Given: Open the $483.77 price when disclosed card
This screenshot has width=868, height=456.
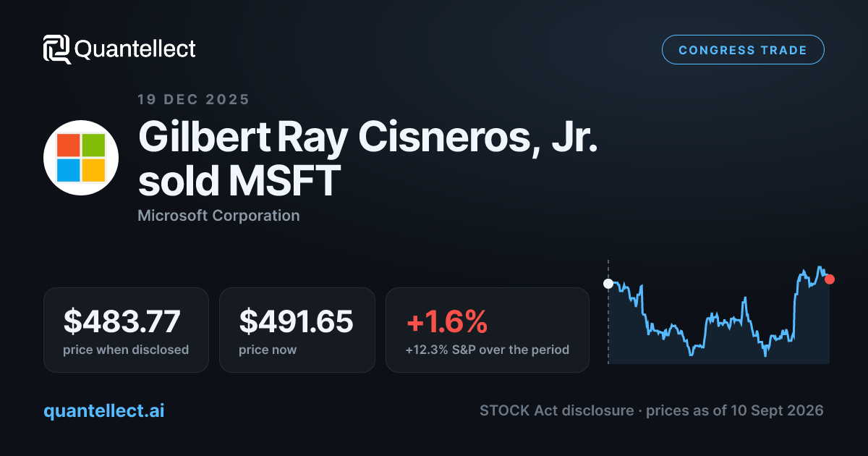Looking at the screenshot, I should click(x=126, y=330).
